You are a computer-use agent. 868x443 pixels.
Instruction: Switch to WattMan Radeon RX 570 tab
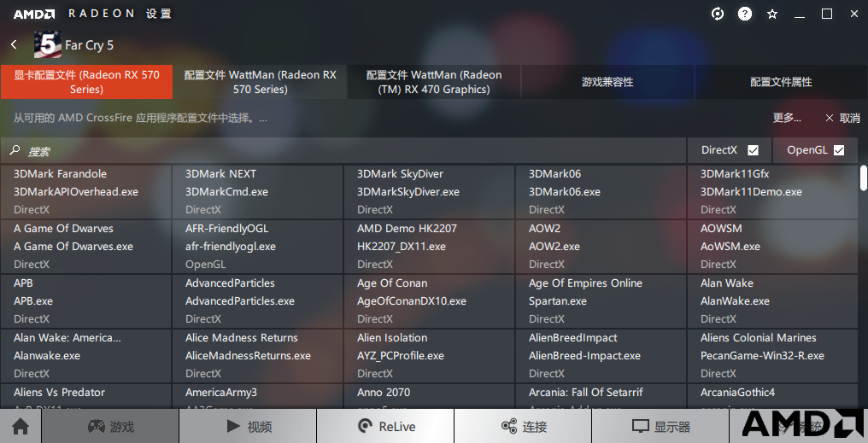tap(261, 82)
